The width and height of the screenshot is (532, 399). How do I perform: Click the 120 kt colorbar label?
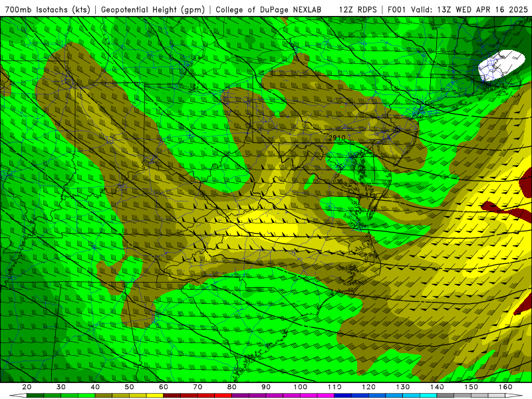click(x=368, y=387)
